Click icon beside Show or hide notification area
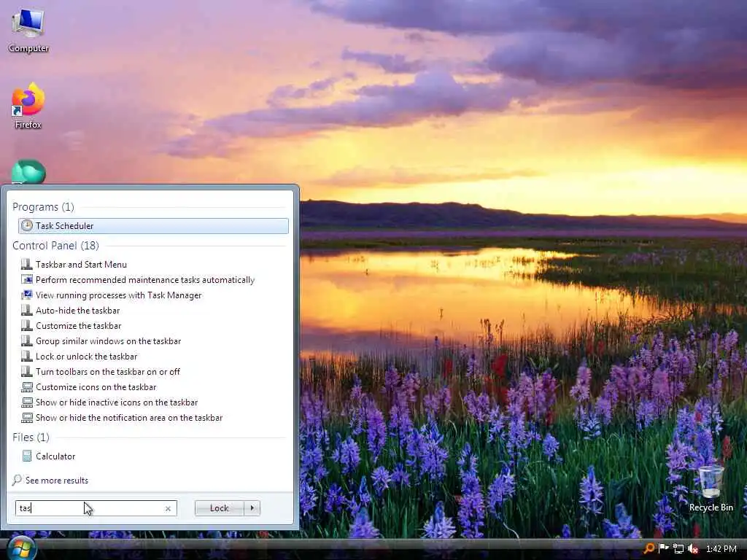The height and width of the screenshot is (560, 747). [27, 417]
